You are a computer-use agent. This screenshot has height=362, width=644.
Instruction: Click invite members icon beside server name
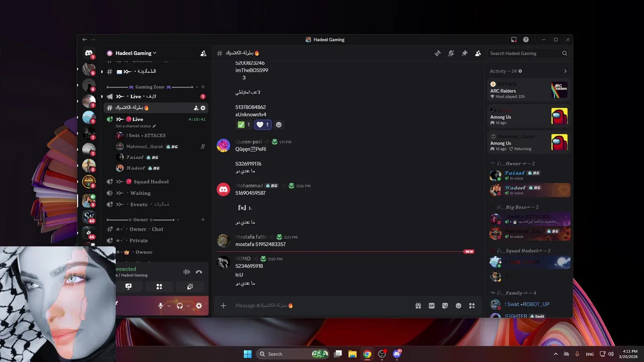203,53
